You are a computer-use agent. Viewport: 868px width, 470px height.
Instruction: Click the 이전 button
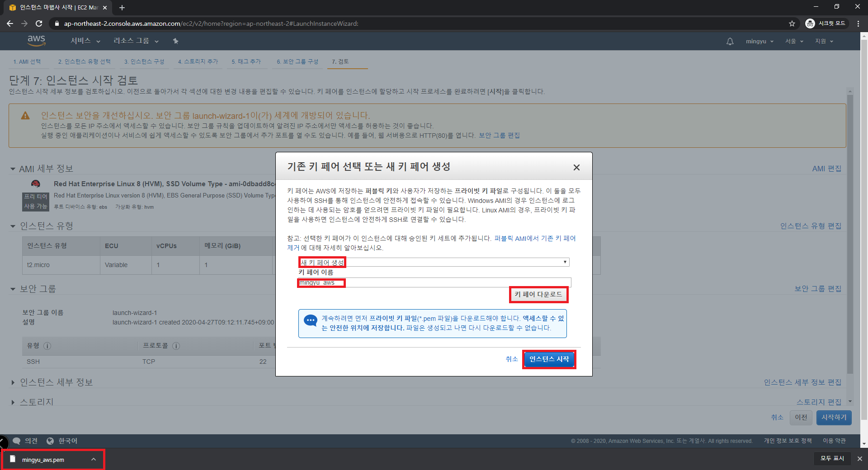click(x=801, y=417)
